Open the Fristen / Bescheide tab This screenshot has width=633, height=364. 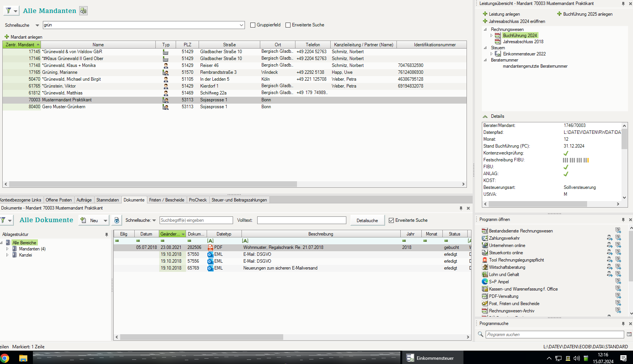point(166,200)
